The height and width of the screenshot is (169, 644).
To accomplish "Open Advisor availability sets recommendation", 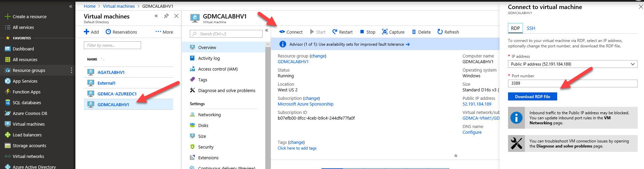I will 349,44.
